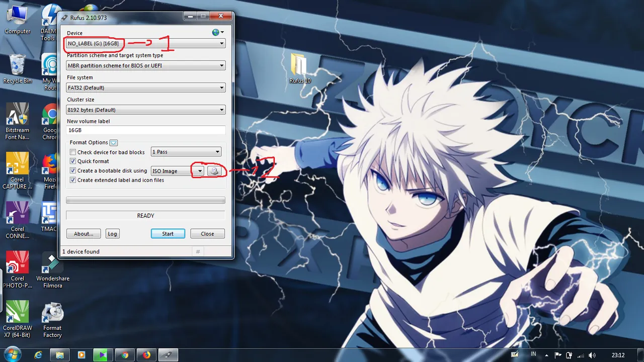Screen dimensions: 644x362
Task: Click the network signal tray icon
Action: coord(581,355)
